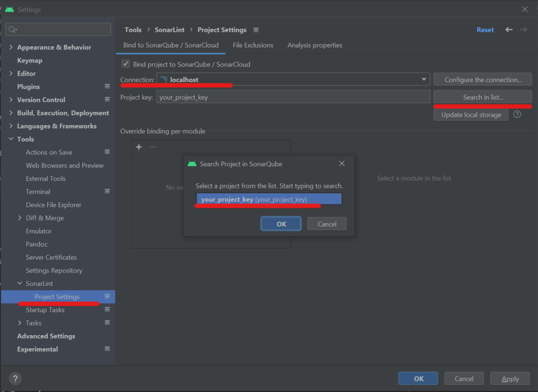The width and height of the screenshot is (538, 392).
Task: Click the project-level icon beside Version Control
Action: click(107, 99)
